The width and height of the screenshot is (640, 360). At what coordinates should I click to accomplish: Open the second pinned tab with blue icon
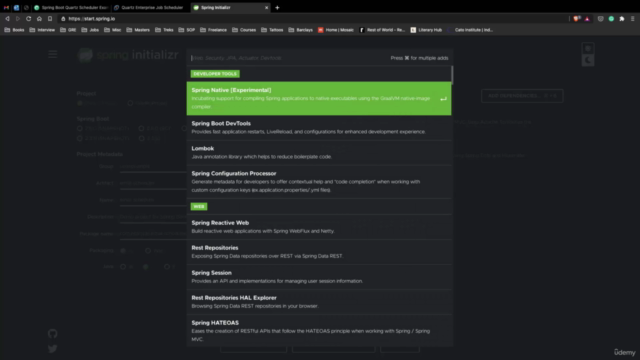pos(16,8)
